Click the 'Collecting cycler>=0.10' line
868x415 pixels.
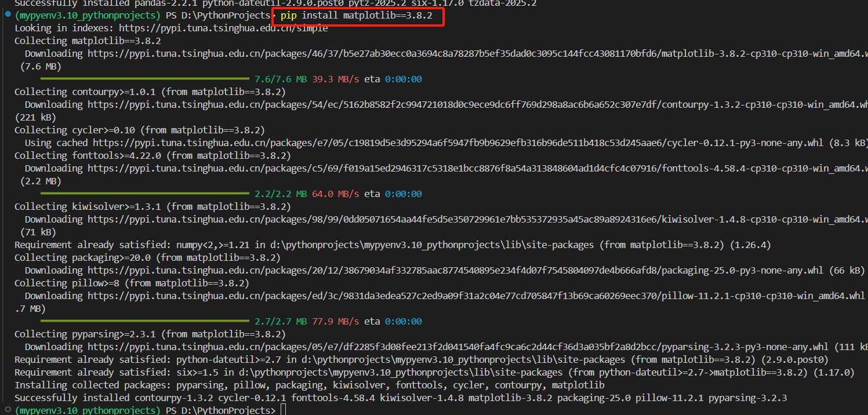[140, 130]
